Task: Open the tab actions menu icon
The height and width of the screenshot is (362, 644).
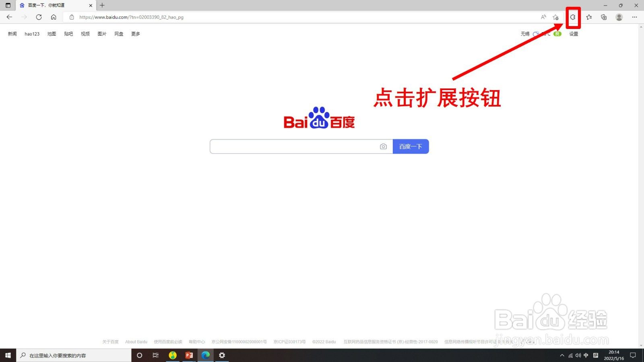Action: point(8,5)
